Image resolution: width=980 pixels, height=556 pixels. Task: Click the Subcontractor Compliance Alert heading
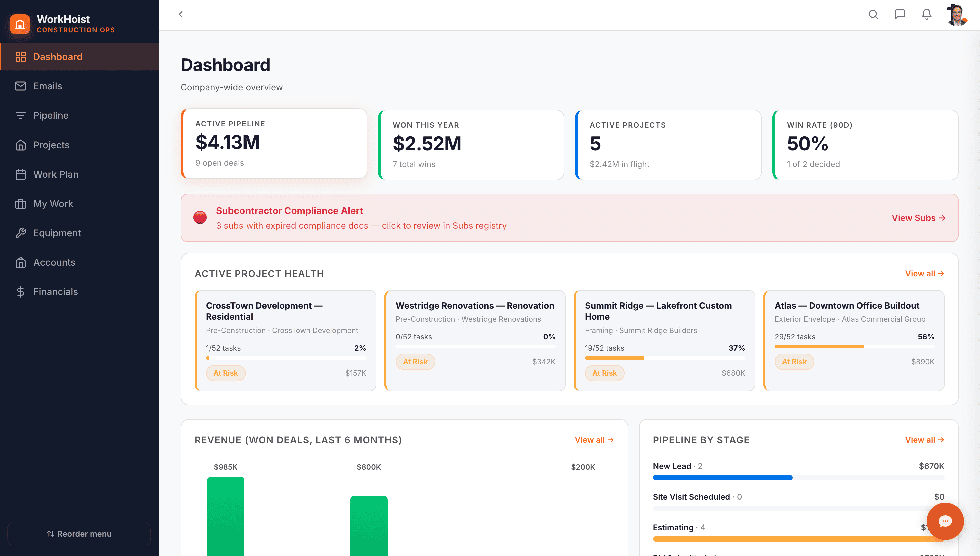coord(290,211)
